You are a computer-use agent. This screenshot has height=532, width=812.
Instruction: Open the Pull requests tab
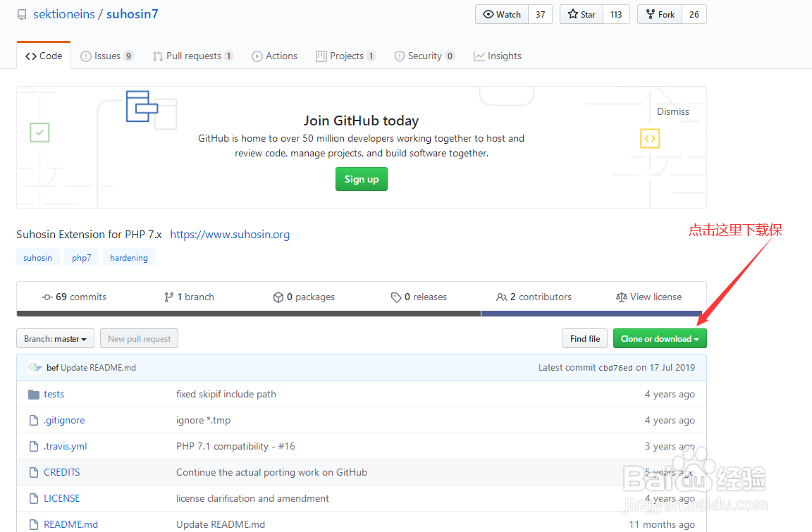[192, 56]
